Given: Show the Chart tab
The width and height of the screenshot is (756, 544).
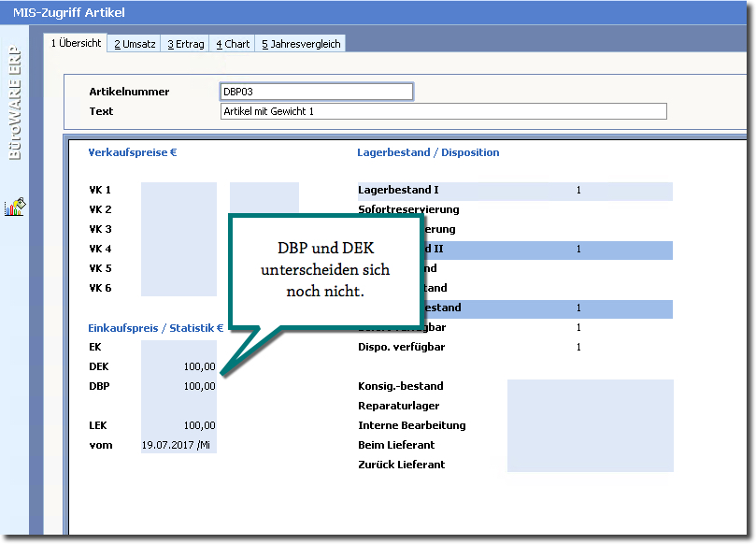Looking at the screenshot, I should [233, 44].
